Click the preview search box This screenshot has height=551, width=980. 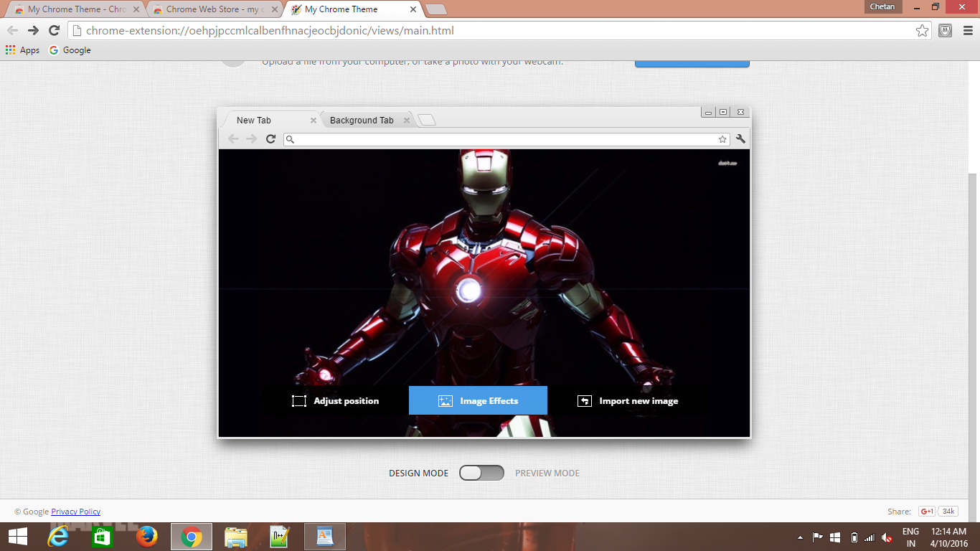(x=507, y=139)
